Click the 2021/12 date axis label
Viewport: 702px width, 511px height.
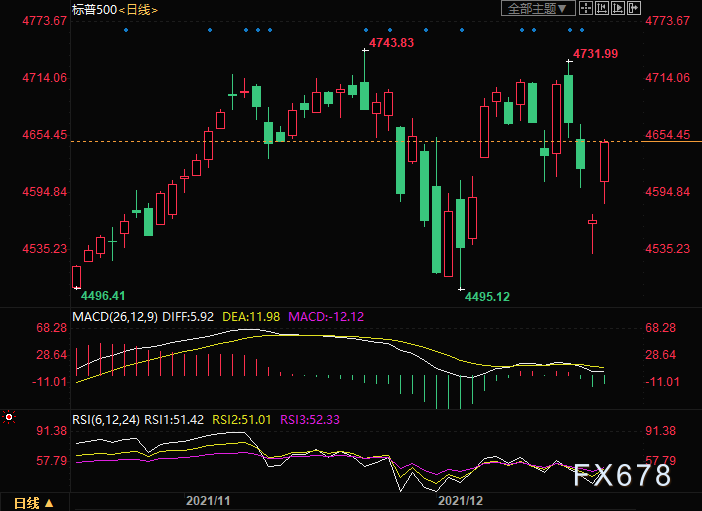pos(460,500)
